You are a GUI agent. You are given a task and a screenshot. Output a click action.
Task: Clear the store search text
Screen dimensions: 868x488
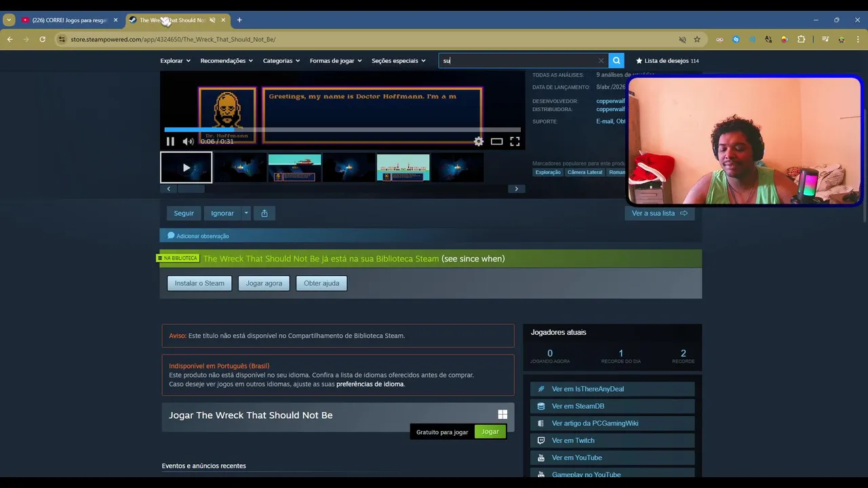601,61
